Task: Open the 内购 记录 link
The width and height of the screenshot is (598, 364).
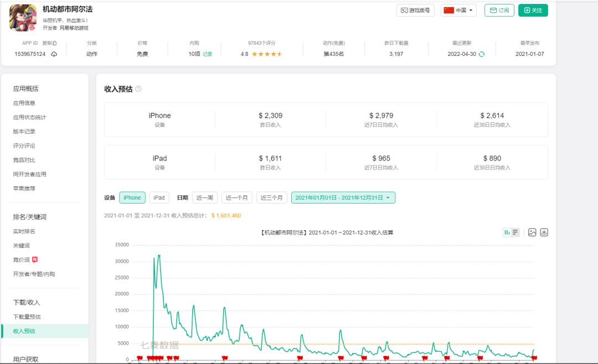Action: [208, 54]
